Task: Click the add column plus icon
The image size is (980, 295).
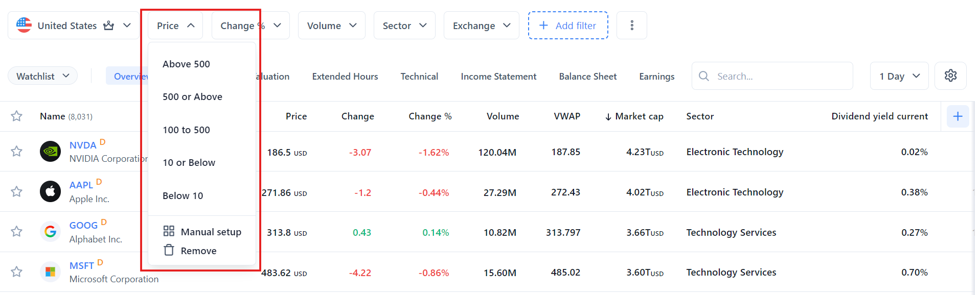Action: (958, 117)
